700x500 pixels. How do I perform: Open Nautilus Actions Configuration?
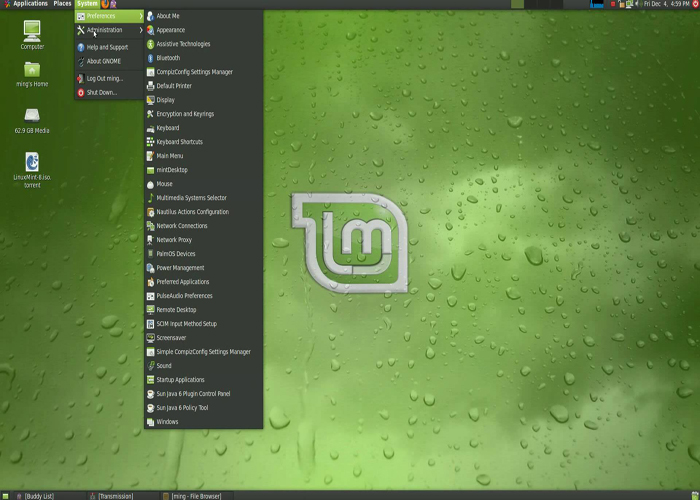tap(203, 212)
